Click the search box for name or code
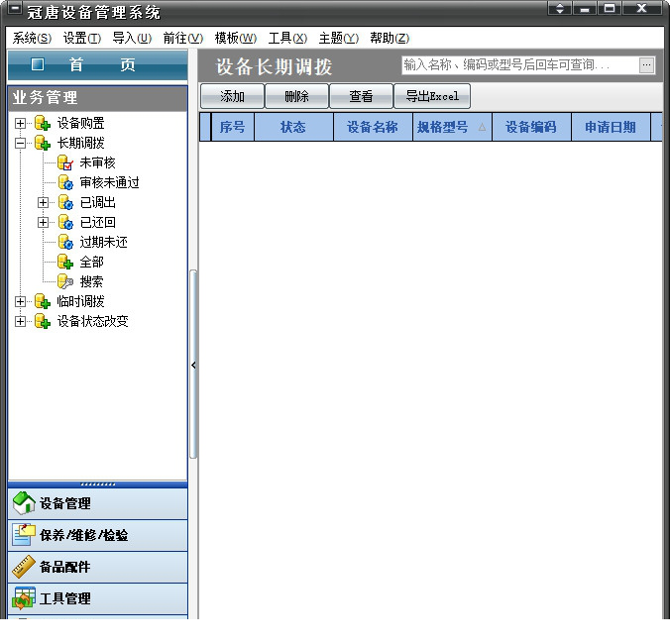 tap(517, 65)
